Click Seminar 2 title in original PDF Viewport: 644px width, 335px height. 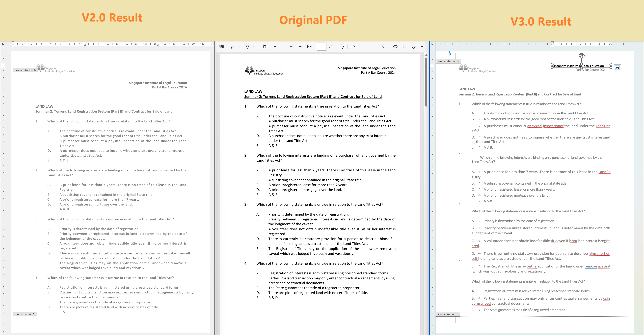[x=313, y=97]
